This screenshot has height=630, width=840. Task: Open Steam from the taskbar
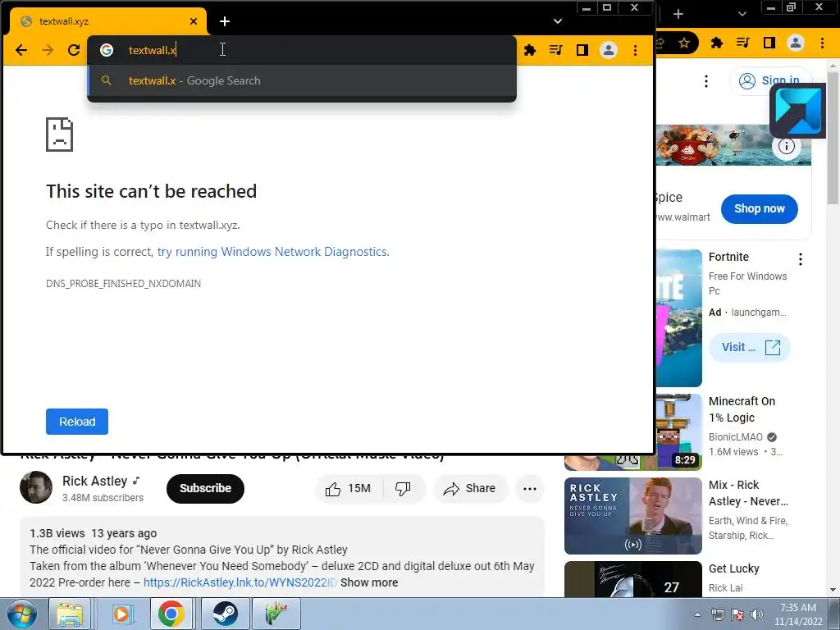point(225,614)
